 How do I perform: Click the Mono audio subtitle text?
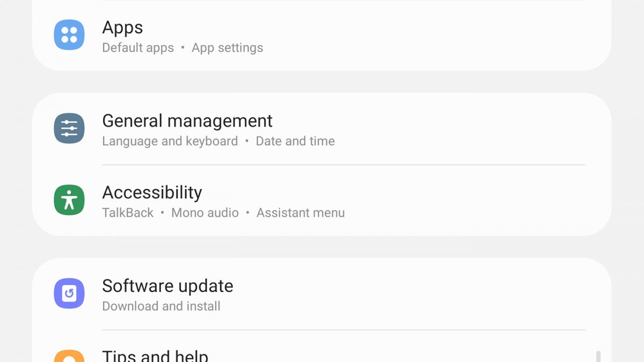204,213
